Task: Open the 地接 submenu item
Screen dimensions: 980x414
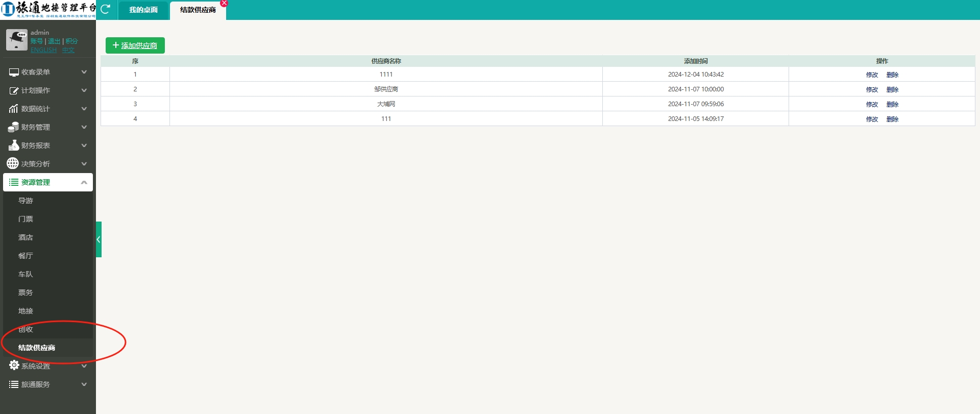Action: (x=26, y=311)
